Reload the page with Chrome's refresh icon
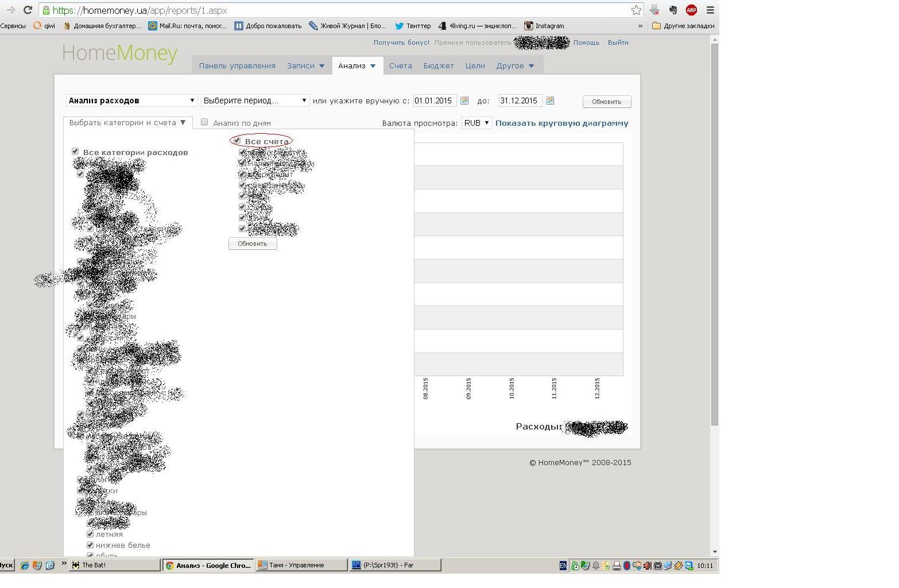This screenshot has height=588, width=899. click(27, 10)
